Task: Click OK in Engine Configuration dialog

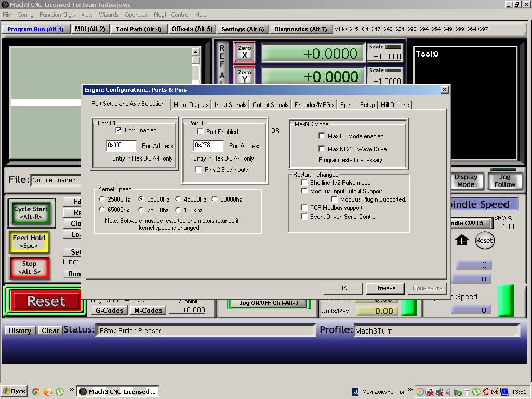Action: click(x=343, y=288)
